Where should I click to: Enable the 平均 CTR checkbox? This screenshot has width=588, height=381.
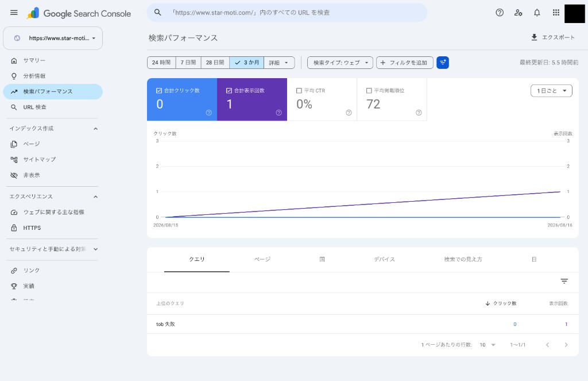tap(299, 90)
